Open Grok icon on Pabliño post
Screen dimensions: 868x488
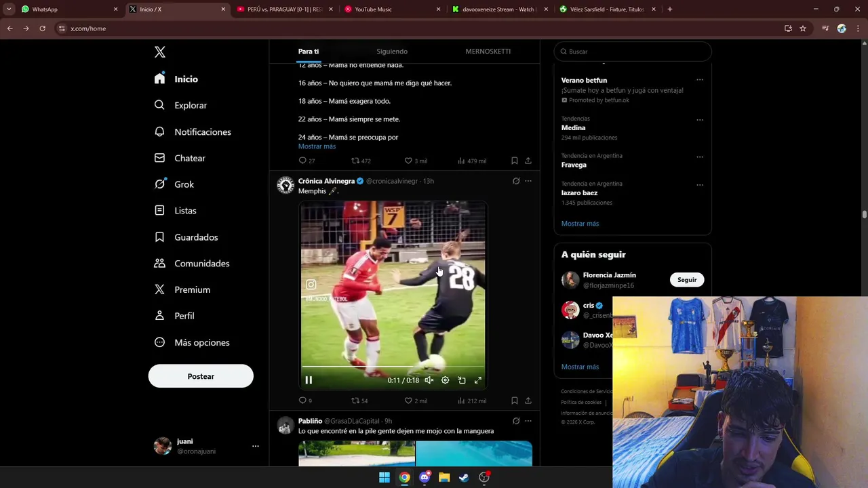[x=516, y=421]
